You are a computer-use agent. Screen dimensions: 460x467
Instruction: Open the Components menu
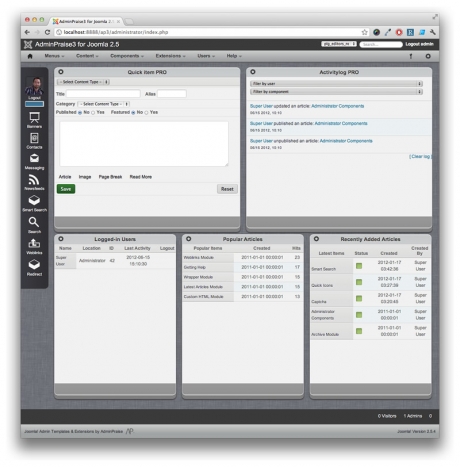click(127, 56)
